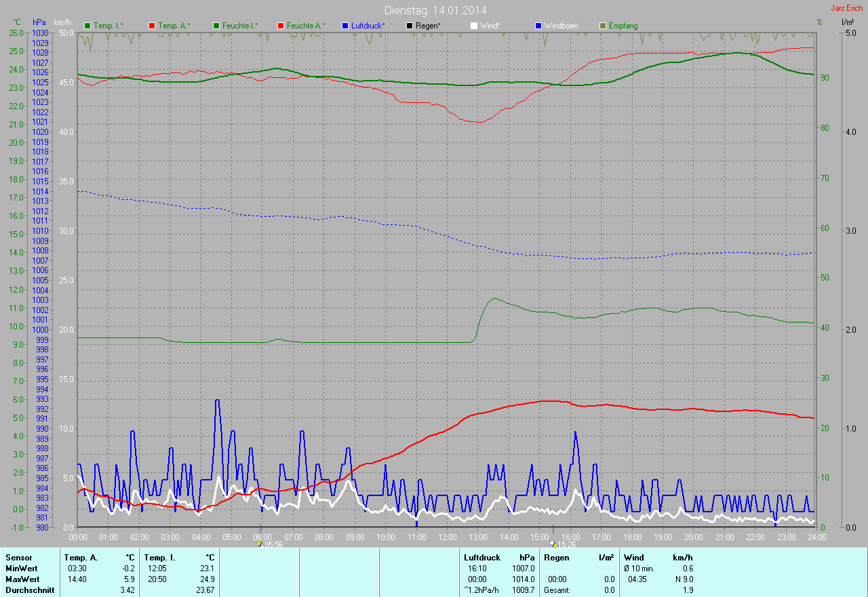Toggle the Feuchte A.* legend text label
The image size is (868, 597).
coord(306,26)
